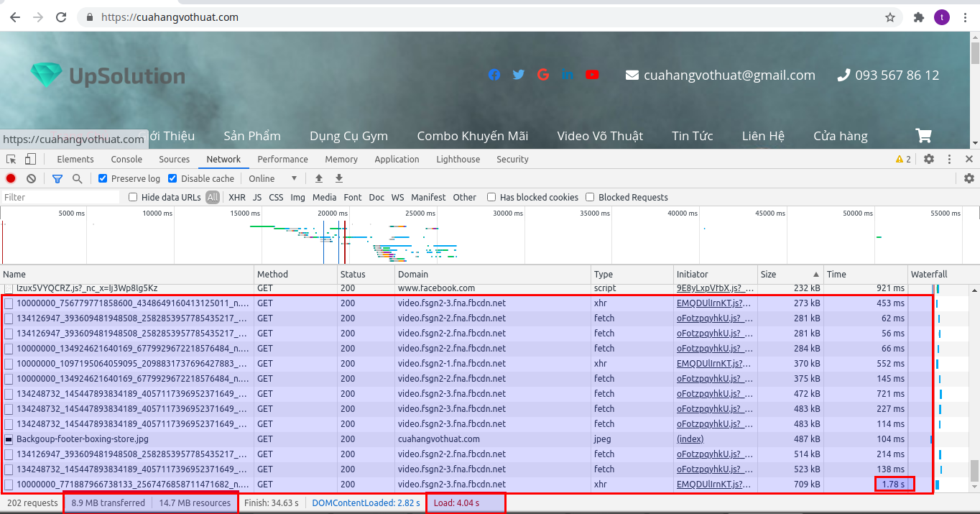Viewport: 980px width, 514px height.
Task: Open the Sản Phẩm menu link
Action: click(252, 136)
